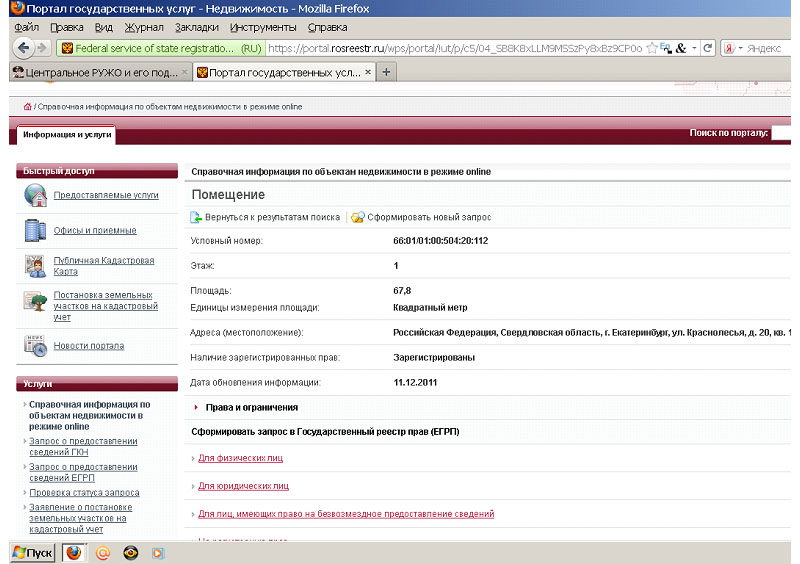This screenshot has height=564, width=800.
Task: Open the Закладки menu
Action: (x=196, y=27)
